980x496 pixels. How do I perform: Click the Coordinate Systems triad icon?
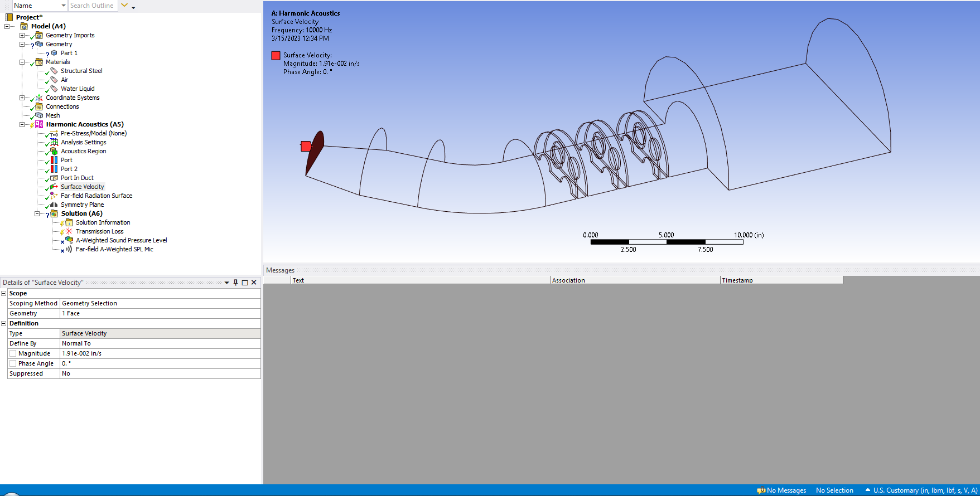point(39,98)
